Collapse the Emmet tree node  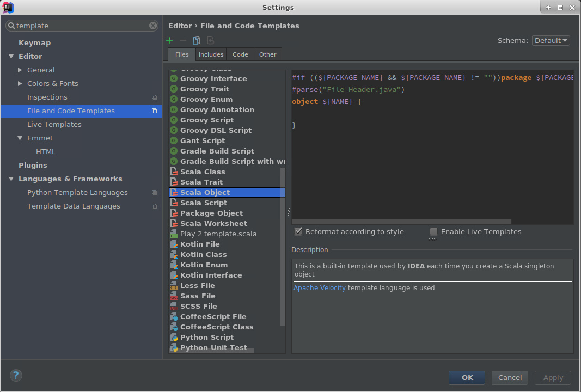tap(20, 138)
